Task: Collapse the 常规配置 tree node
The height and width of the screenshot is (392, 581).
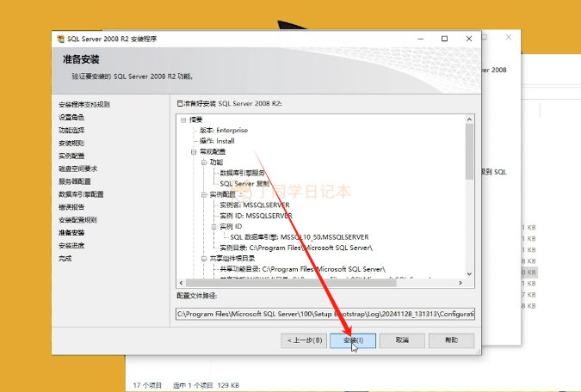Action: [194, 152]
